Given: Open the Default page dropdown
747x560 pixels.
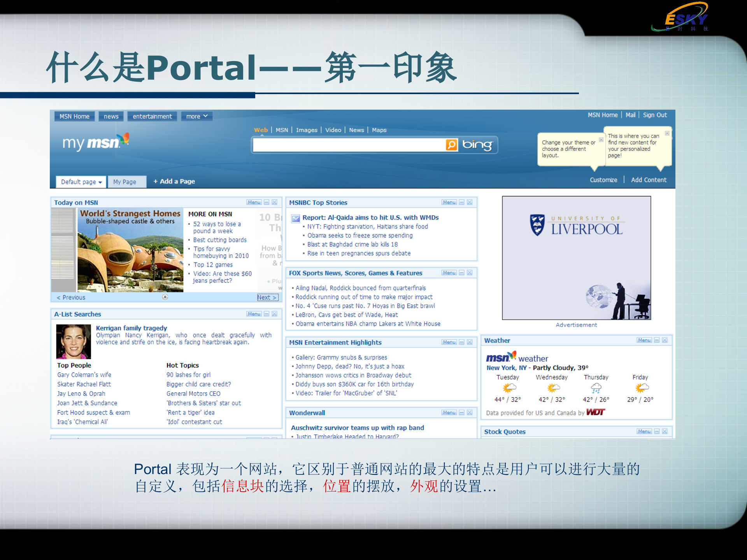Looking at the screenshot, I should (81, 182).
